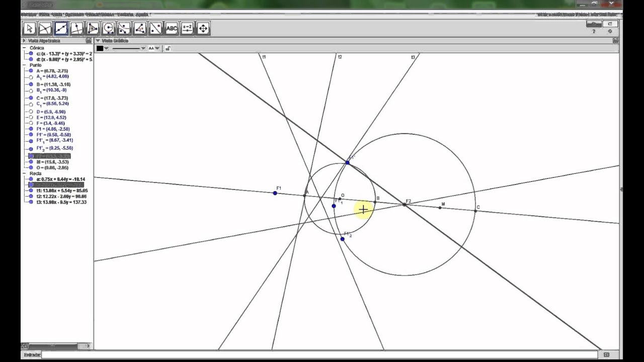Screen dimensions: 644x362
Task: Collapse the Cónica group
Action: click(x=24, y=48)
